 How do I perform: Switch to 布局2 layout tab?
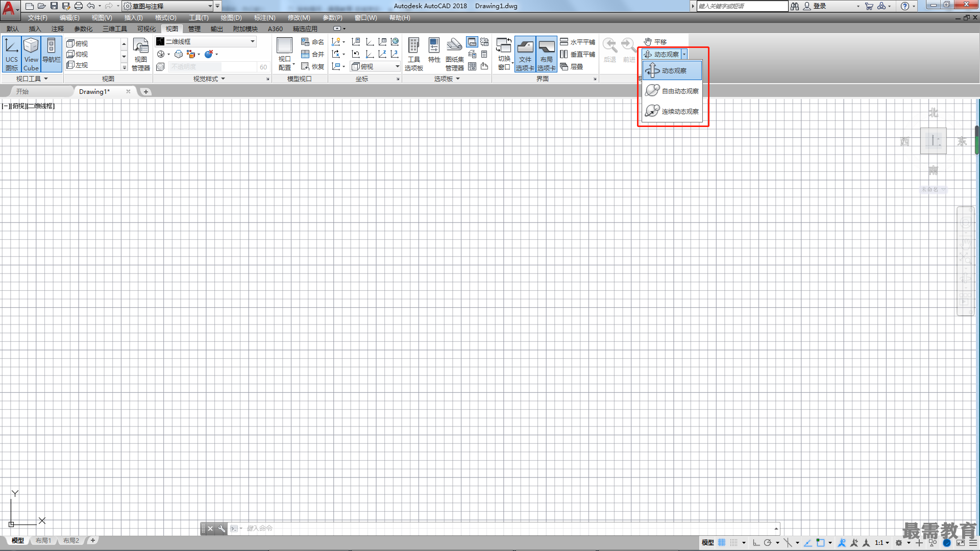71,540
